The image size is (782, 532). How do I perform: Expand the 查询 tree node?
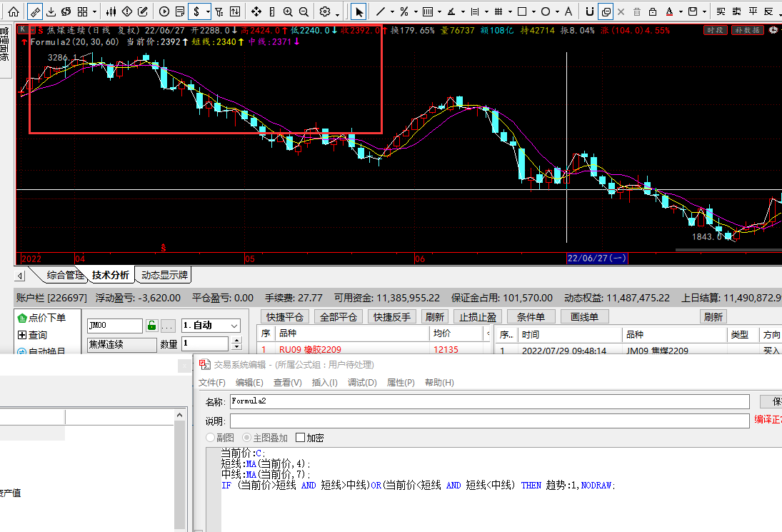coord(22,335)
